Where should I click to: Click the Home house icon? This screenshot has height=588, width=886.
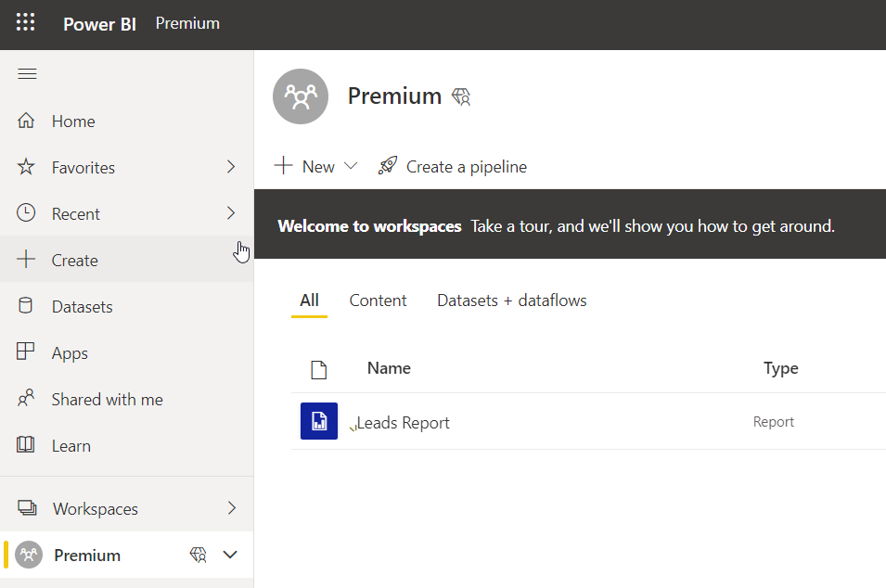(26, 121)
